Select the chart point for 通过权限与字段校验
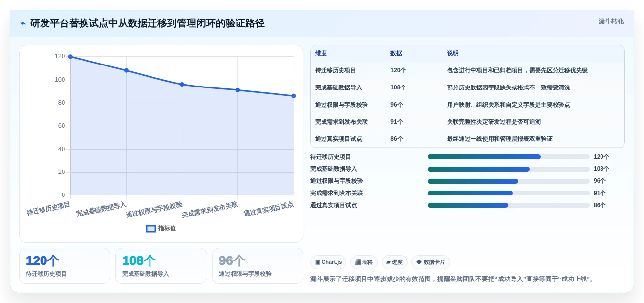 coord(182,84)
